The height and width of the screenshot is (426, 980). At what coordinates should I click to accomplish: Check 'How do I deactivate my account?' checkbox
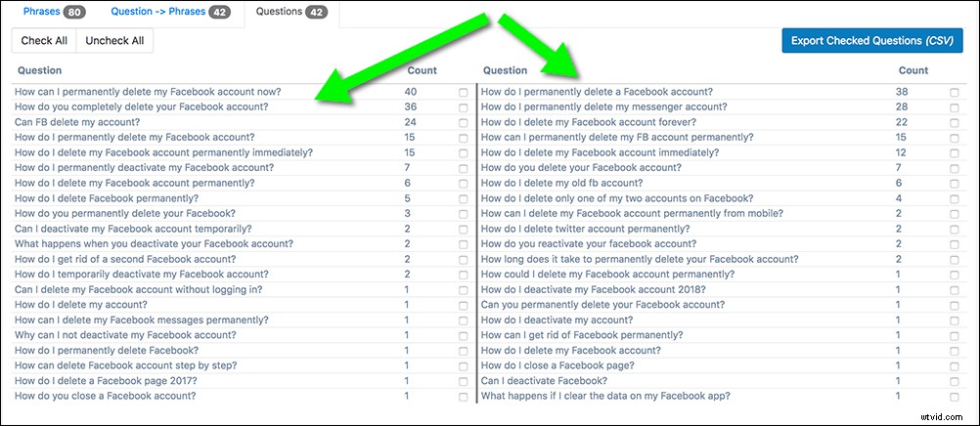pyautogui.click(x=954, y=319)
